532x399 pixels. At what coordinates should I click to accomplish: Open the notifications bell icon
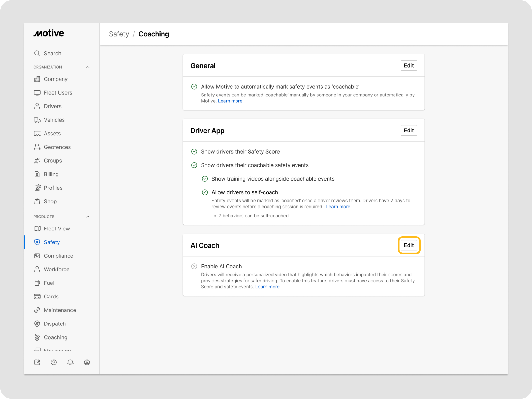coord(70,362)
